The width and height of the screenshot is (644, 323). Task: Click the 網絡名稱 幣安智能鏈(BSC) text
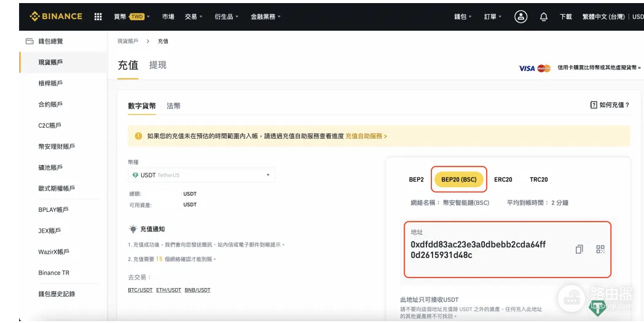(450, 203)
